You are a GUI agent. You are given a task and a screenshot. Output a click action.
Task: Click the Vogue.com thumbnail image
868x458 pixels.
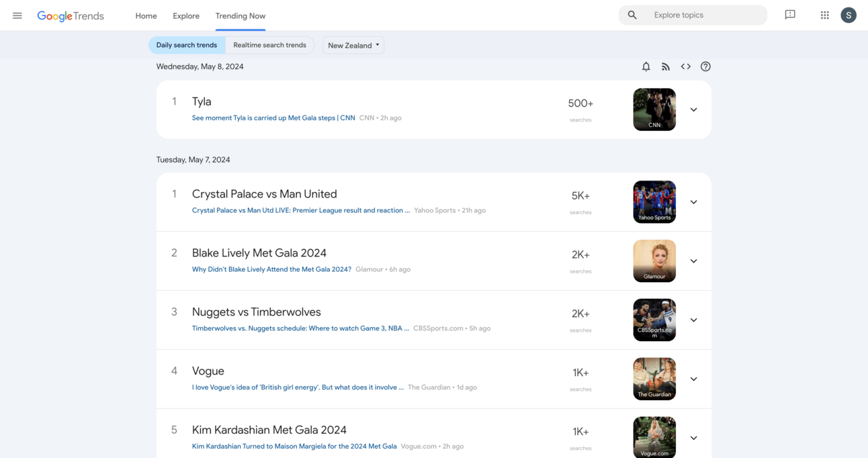tap(654, 437)
